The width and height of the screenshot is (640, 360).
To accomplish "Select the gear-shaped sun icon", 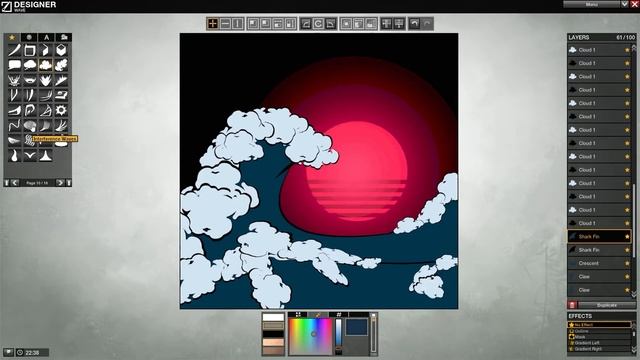I will click(61, 110).
